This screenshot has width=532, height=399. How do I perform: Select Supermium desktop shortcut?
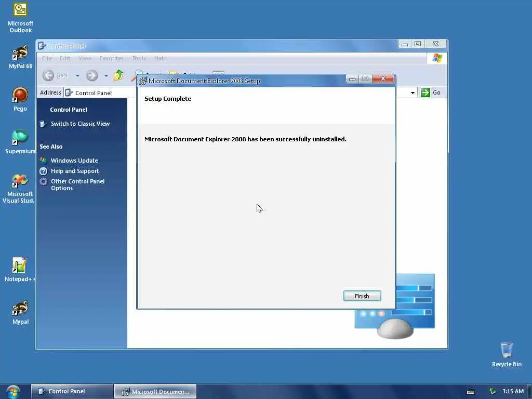(x=20, y=142)
